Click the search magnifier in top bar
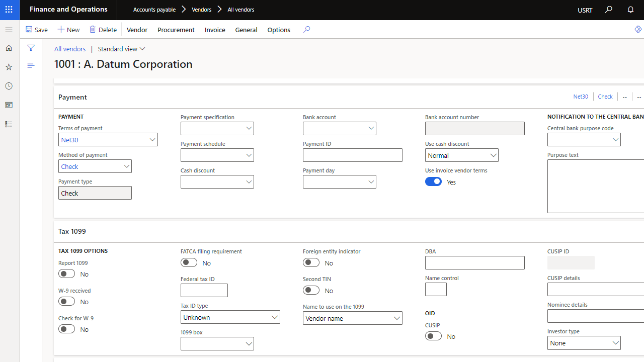This screenshot has height=362, width=644. tap(608, 10)
